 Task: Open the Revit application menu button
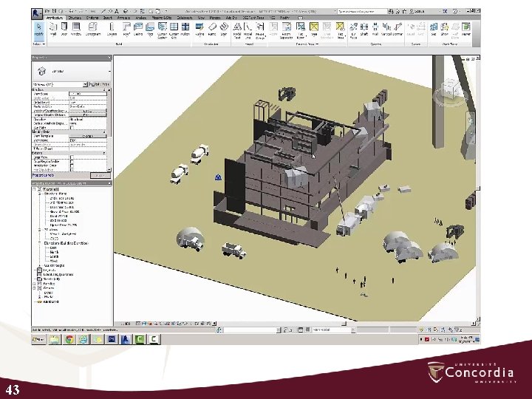pyautogui.click(x=37, y=13)
